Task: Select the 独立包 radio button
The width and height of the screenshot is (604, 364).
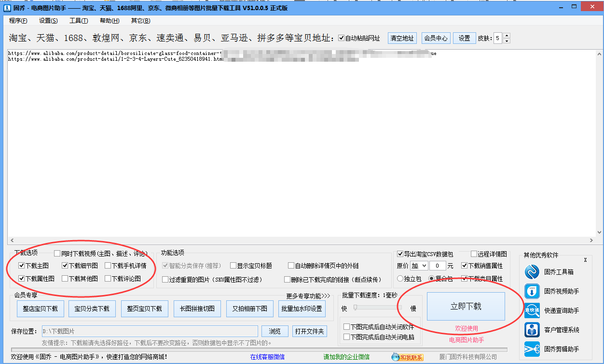Action: click(x=400, y=279)
